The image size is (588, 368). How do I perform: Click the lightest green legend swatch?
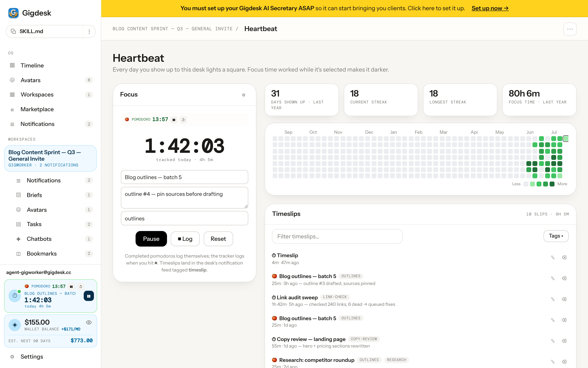click(532, 184)
